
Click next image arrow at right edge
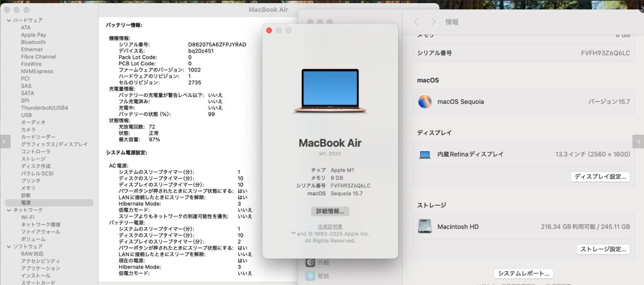[639, 141]
